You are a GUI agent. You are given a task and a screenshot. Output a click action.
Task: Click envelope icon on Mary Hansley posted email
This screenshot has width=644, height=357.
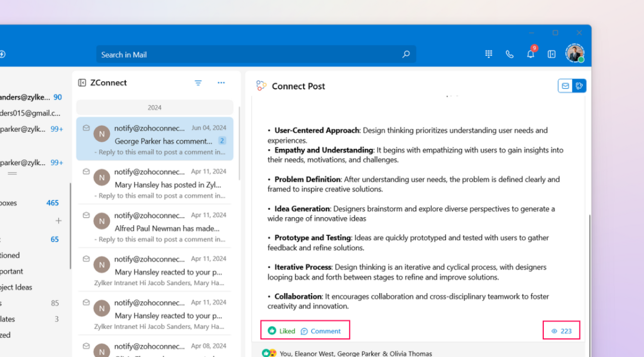[x=86, y=171]
